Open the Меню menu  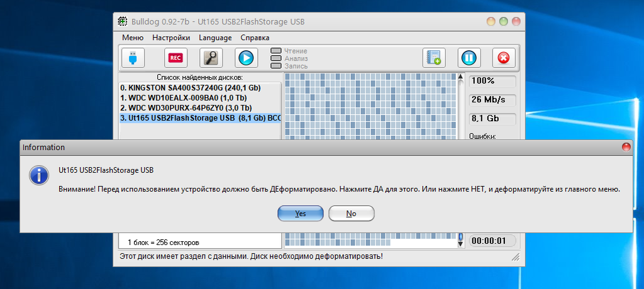(x=133, y=38)
